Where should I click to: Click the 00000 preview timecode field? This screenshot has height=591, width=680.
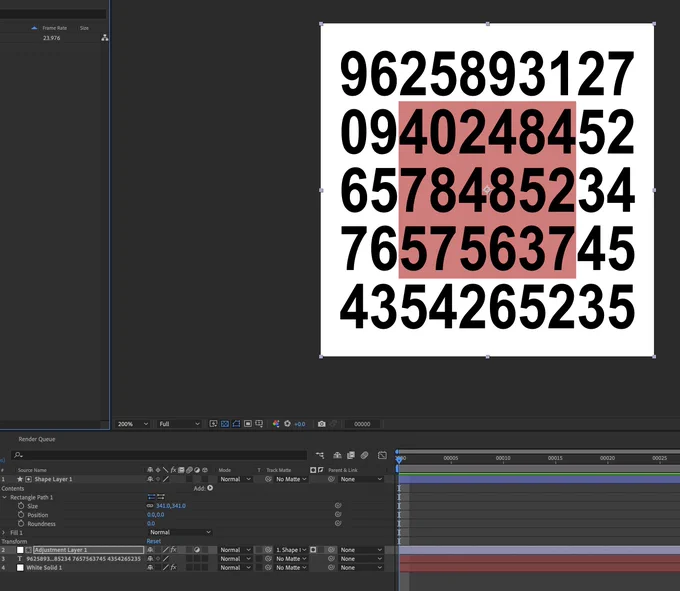point(362,424)
